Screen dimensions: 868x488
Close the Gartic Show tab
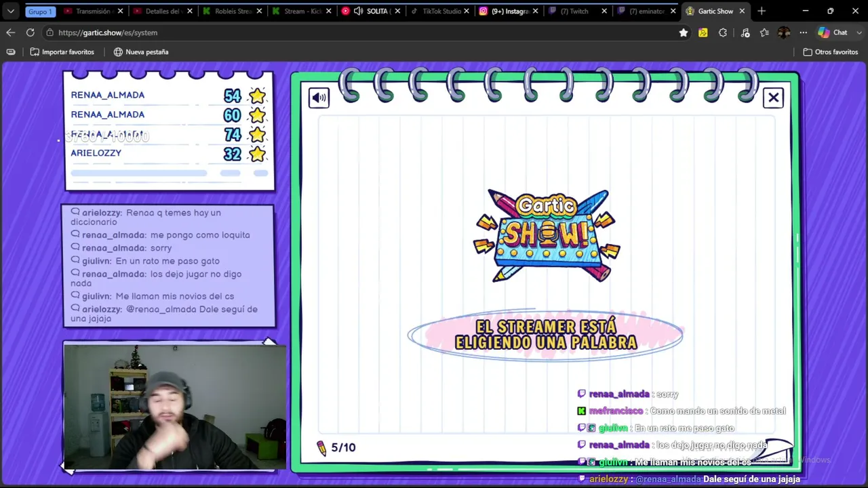tap(742, 11)
